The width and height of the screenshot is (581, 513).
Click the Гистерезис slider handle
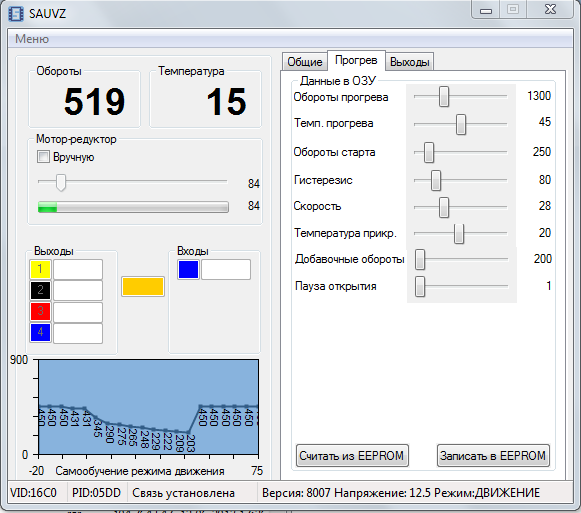coord(436,181)
